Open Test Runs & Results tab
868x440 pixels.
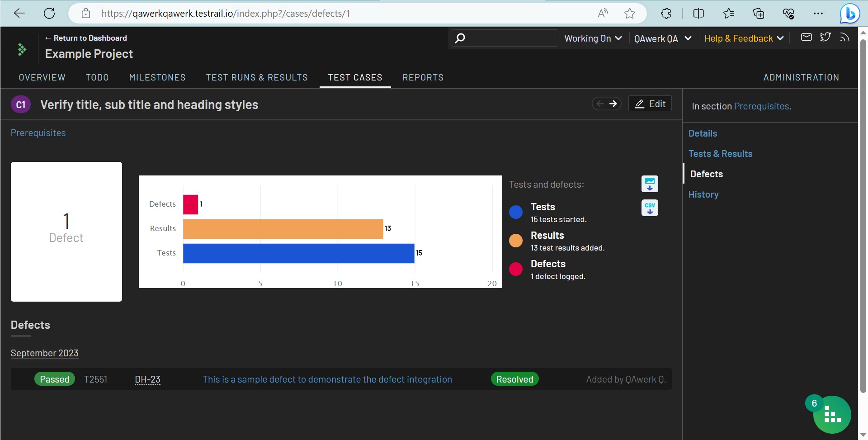[257, 77]
